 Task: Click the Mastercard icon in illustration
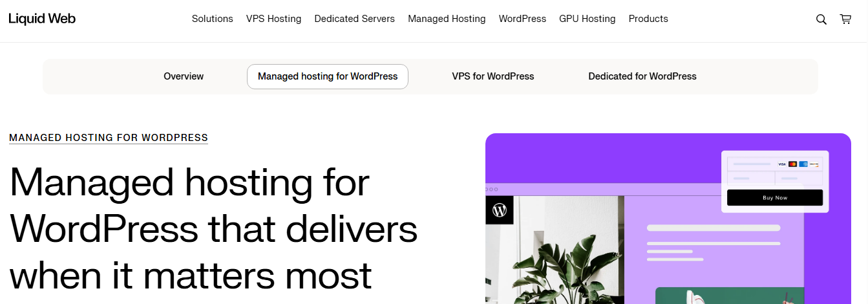coord(793,164)
